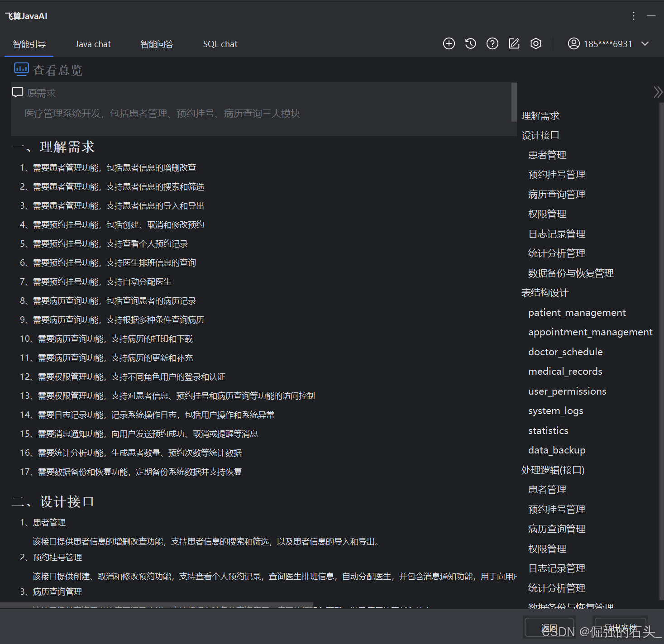
Task: Select statistics in the outline
Action: (548, 431)
